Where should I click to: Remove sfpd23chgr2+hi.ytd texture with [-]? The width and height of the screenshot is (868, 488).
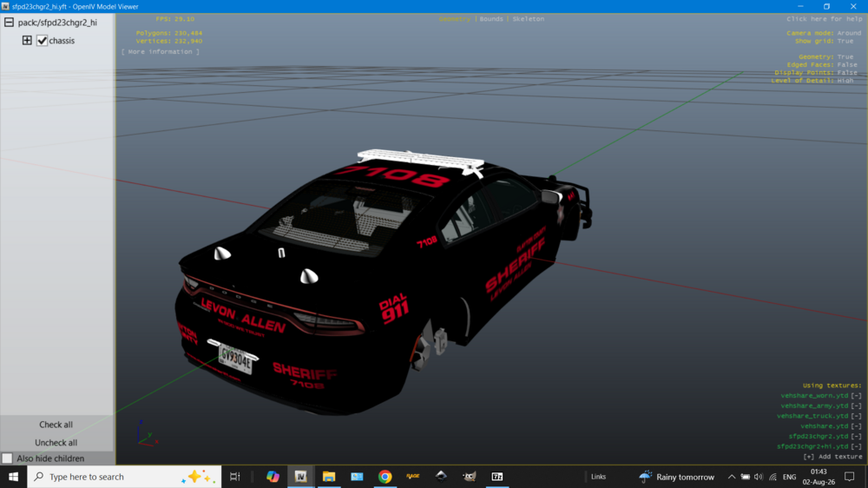(857, 446)
